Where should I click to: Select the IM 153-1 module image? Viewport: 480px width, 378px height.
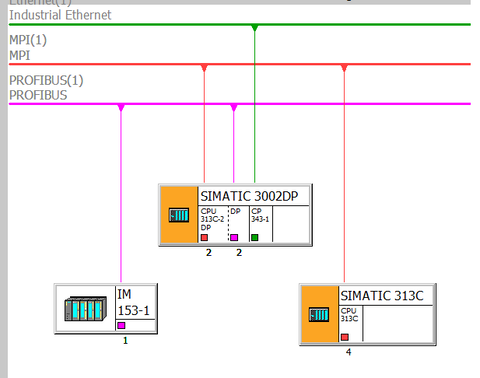[x=86, y=309]
